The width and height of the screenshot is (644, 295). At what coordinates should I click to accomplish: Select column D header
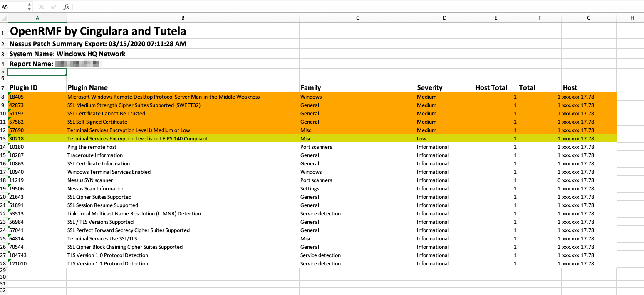[x=445, y=18]
